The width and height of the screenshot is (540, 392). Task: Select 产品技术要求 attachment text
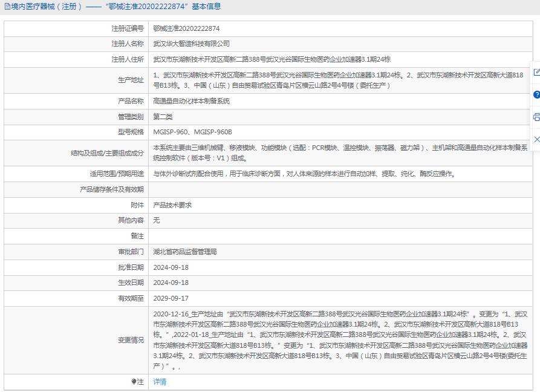tap(172, 205)
